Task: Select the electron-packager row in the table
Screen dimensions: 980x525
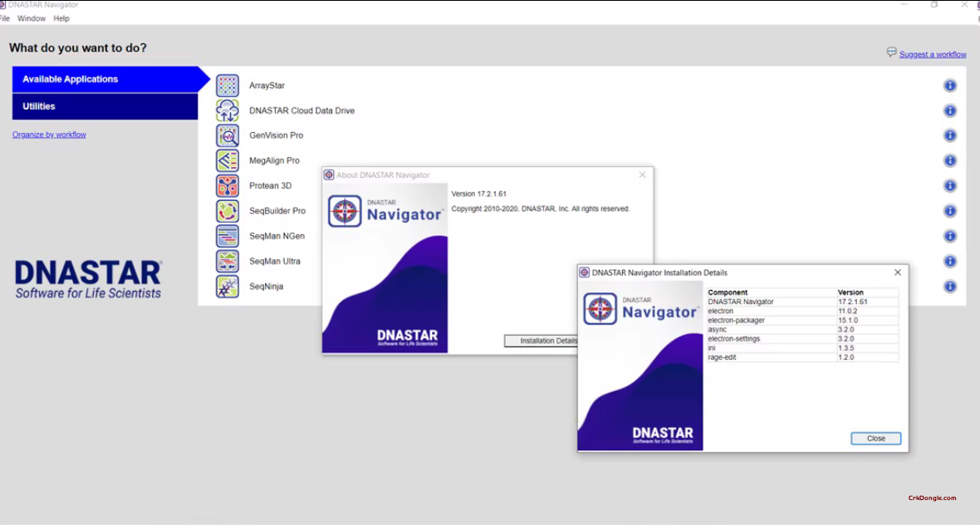Action: point(772,321)
